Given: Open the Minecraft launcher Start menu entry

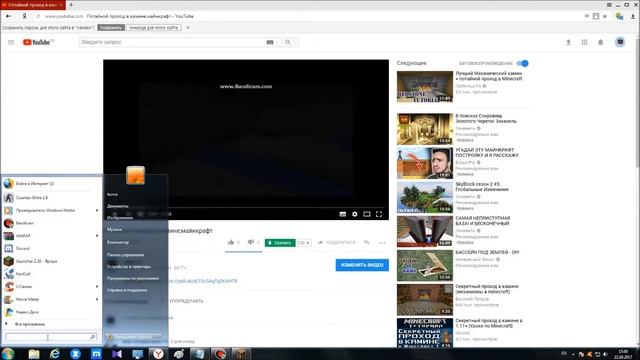Looking at the screenshot, I should coord(50,261).
